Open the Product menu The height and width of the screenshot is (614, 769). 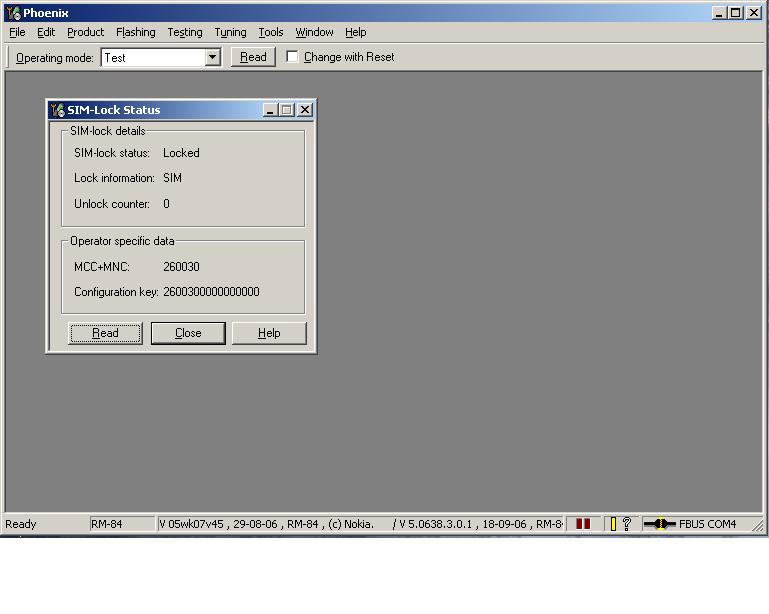[x=85, y=32]
